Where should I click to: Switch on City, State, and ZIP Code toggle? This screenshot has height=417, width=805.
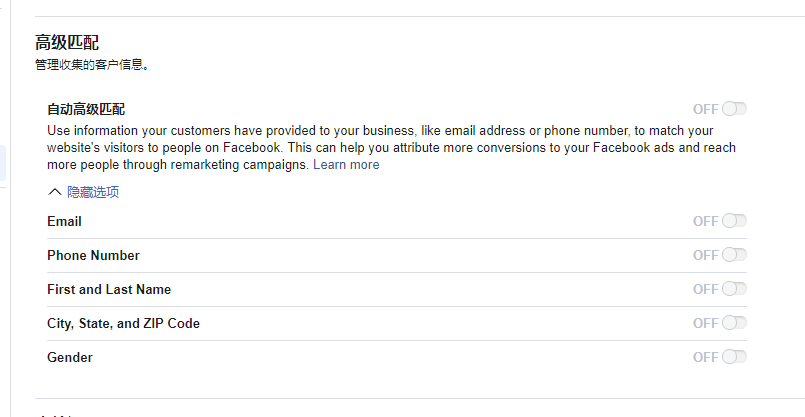[734, 323]
